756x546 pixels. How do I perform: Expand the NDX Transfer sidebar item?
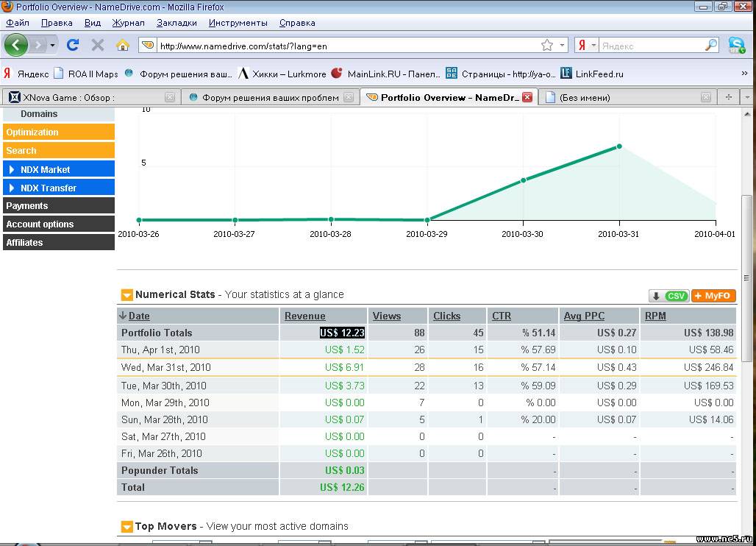click(12, 188)
